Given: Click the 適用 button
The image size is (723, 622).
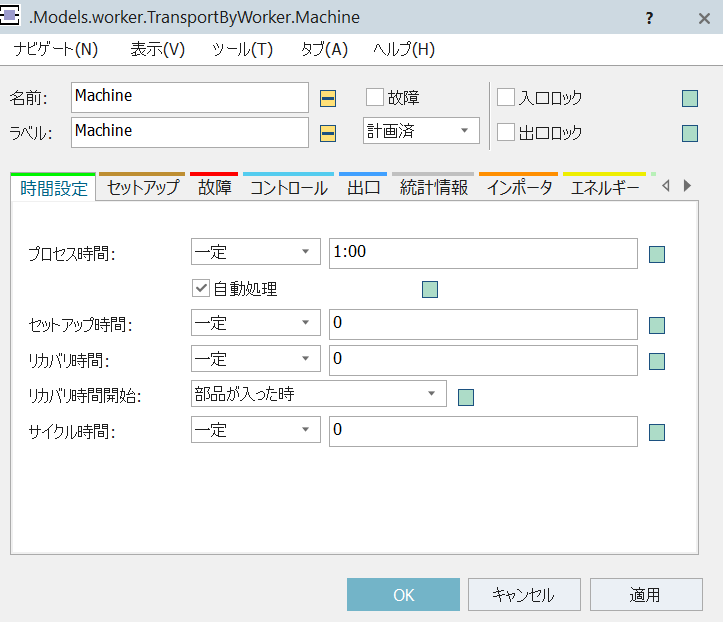Looking at the screenshot, I should point(646,594).
